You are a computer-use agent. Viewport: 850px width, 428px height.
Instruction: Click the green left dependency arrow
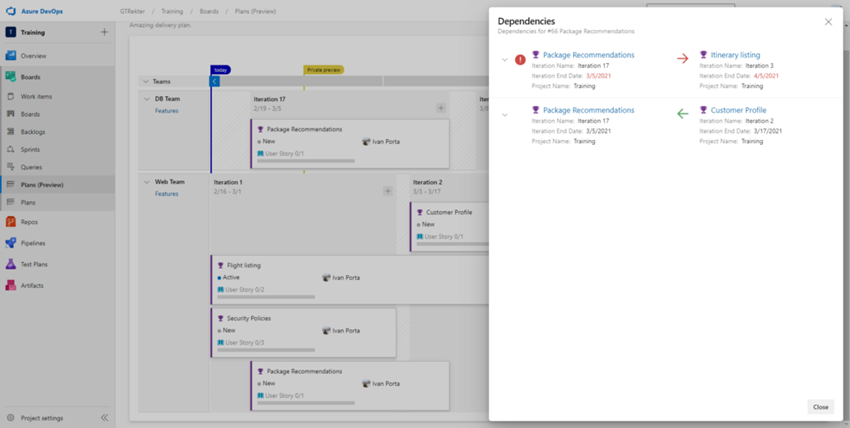coord(682,114)
